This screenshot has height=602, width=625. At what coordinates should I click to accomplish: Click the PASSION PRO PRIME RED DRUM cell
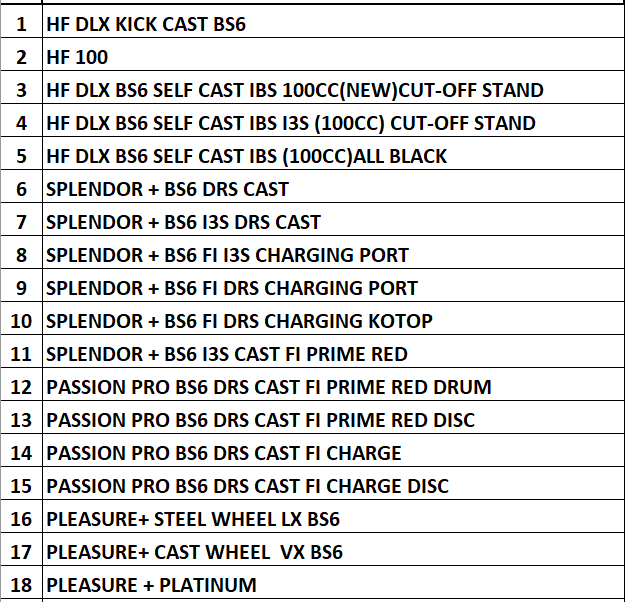click(x=269, y=387)
